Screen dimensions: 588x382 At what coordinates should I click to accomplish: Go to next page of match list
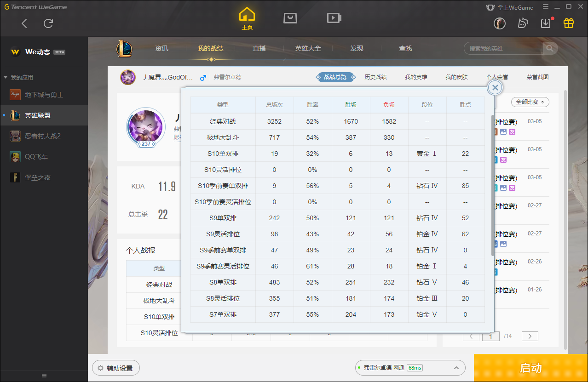pyautogui.click(x=530, y=336)
